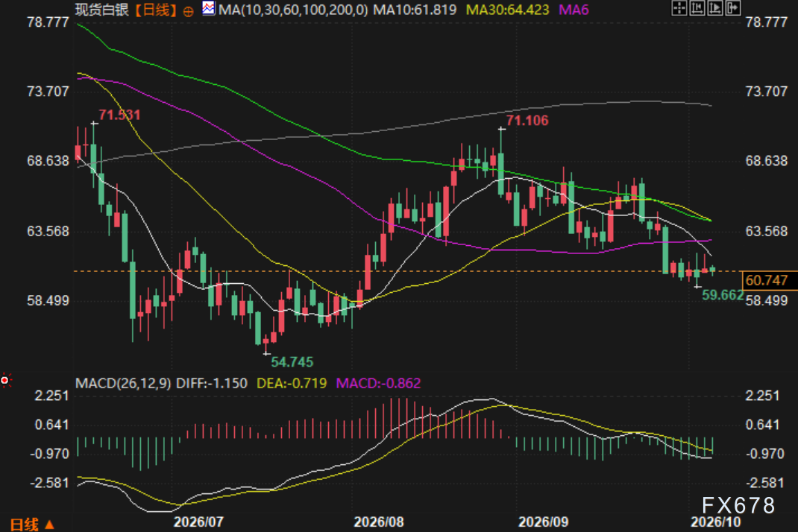This screenshot has height=532, width=798.
Task: Click the MACD(26,12,9) indicator label
Action: click(123, 383)
